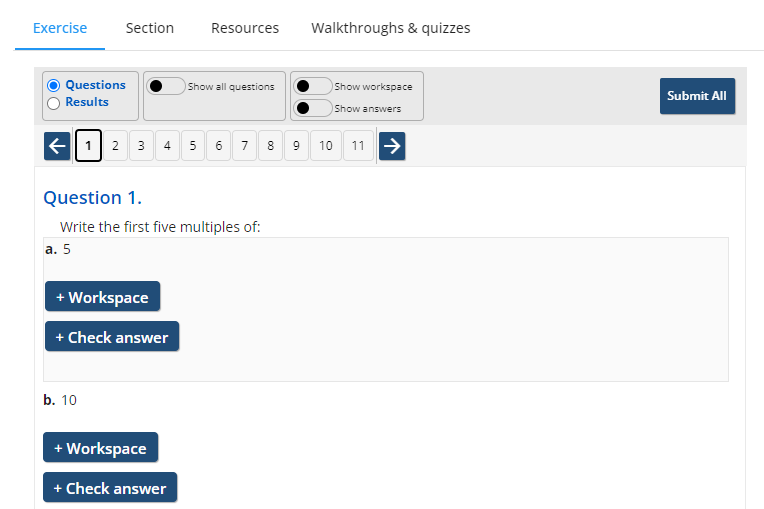
Task: Expand Workspace for part a
Action: pyautogui.click(x=102, y=297)
